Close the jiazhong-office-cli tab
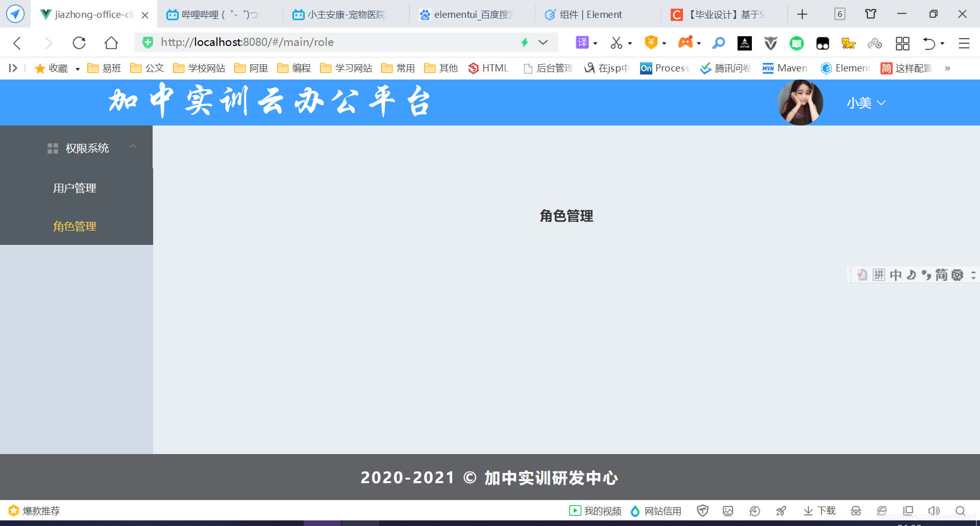The width and height of the screenshot is (980, 526). pyautogui.click(x=145, y=15)
